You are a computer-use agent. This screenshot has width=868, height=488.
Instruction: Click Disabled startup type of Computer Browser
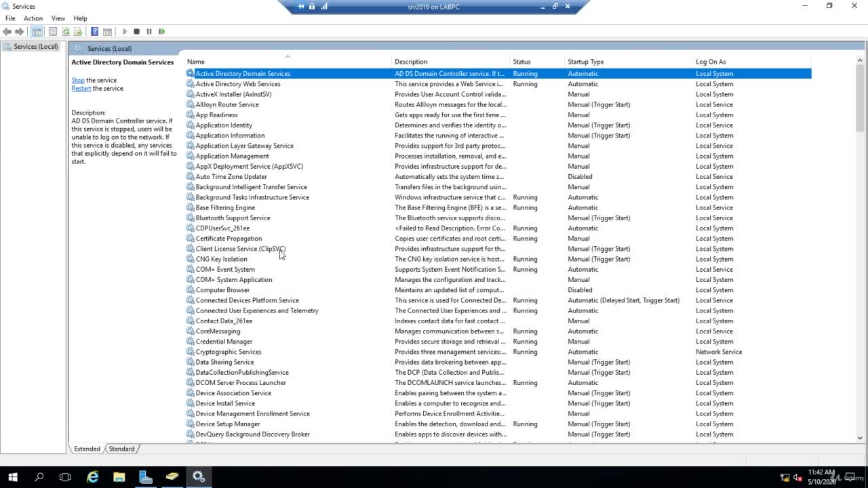pyautogui.click(x=580, y=290)
